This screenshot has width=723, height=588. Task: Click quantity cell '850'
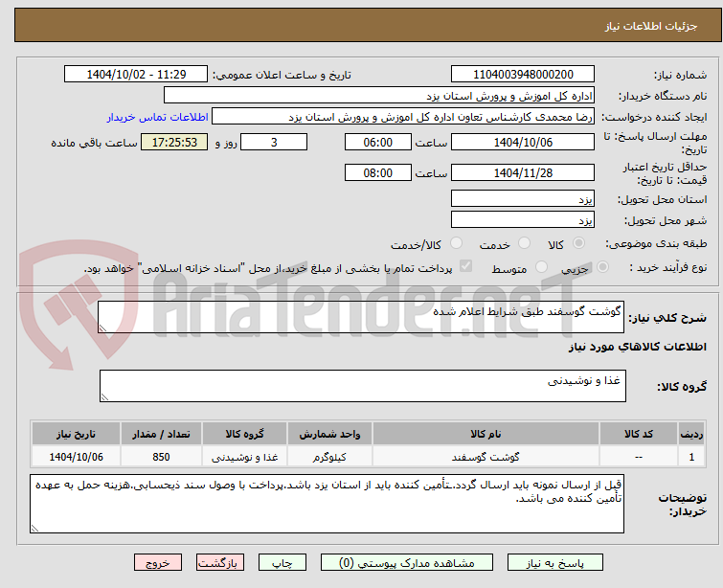click(161, 457)
